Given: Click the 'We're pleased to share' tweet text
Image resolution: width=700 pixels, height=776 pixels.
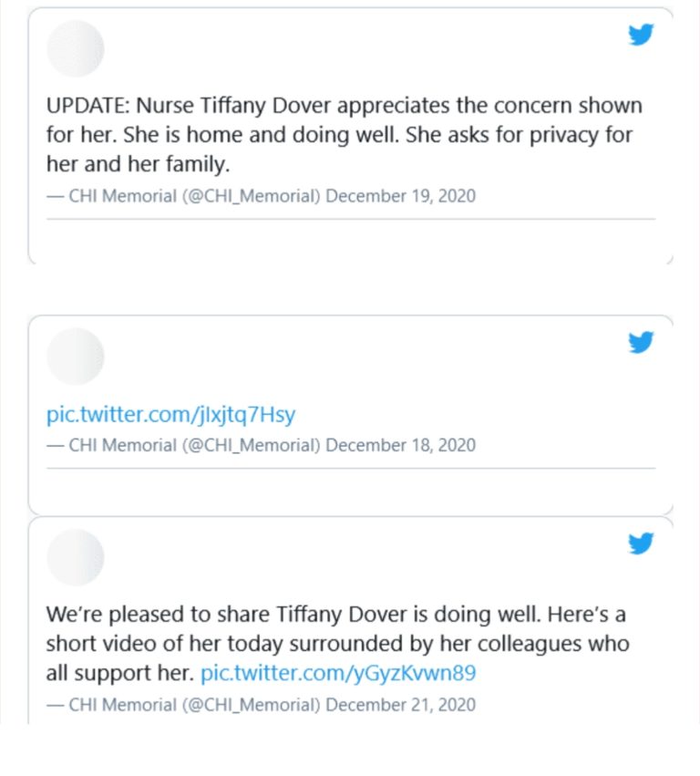Looking at the screenshot, I should pos(338,644).
